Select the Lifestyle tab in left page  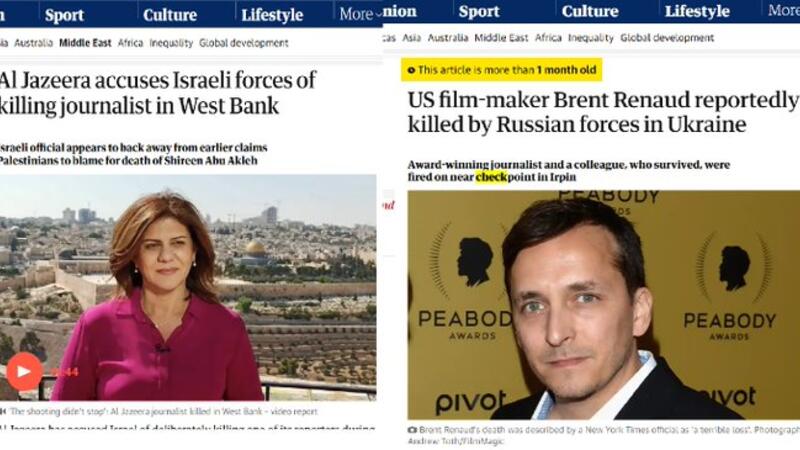coord(272,15)
